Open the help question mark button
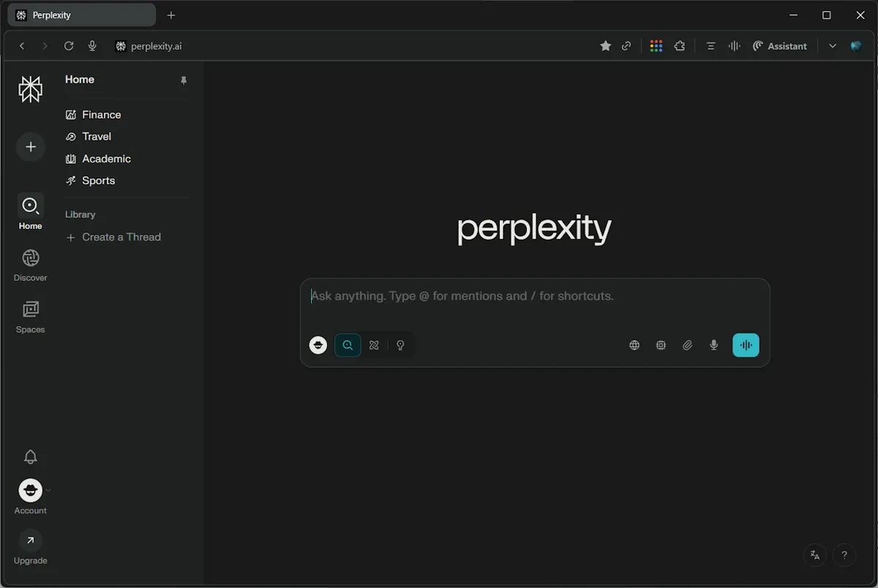The width and height of the screenshot is (878, 588). (x=844, y=555)
